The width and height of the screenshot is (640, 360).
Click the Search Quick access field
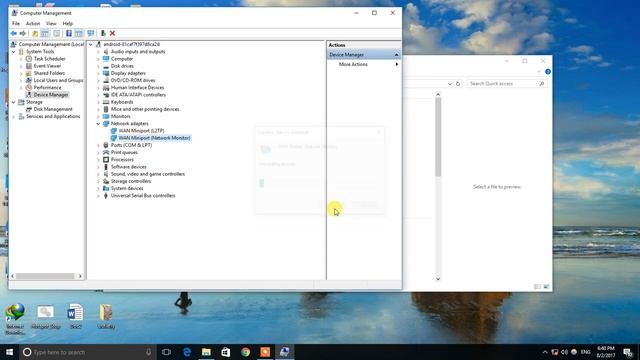click(x=506, y=84)
